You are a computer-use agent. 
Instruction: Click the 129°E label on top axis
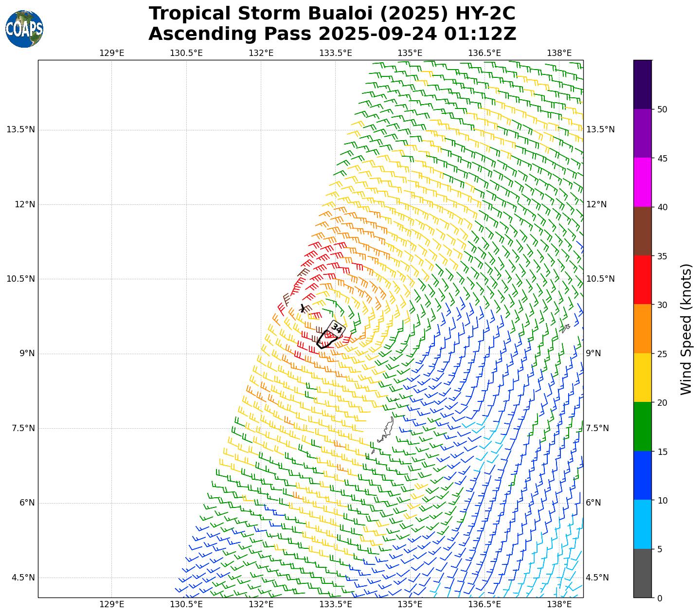(111, 53)
